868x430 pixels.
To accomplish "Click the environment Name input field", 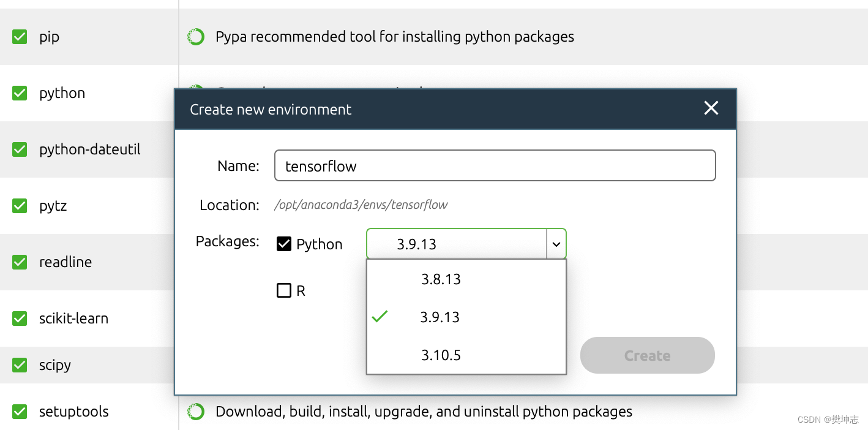I will click(495, 165).
